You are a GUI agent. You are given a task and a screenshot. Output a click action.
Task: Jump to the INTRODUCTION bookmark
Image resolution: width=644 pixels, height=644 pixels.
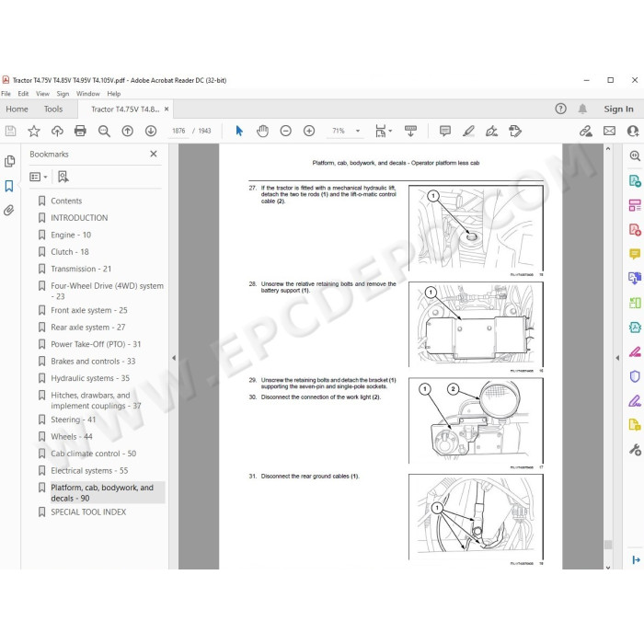tap(79, 218)
